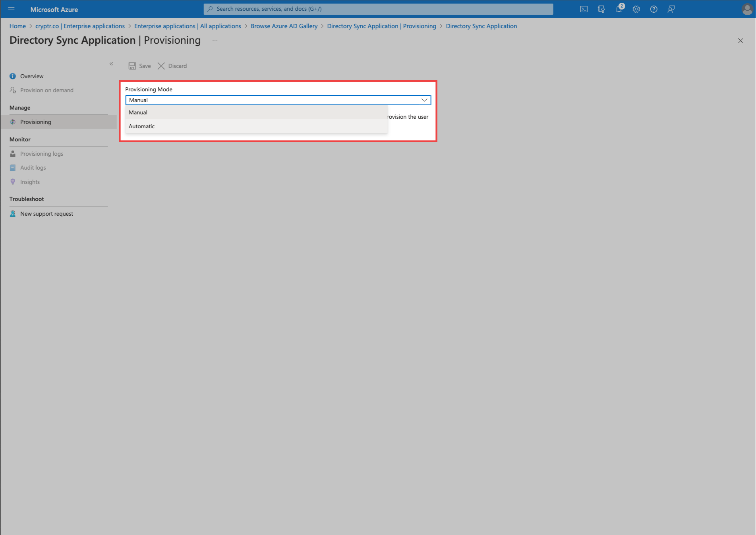Open the more options ellipsis beside title
Image resolution: width=756 pixels, height=535 pixels.
[x=215, y=41]
